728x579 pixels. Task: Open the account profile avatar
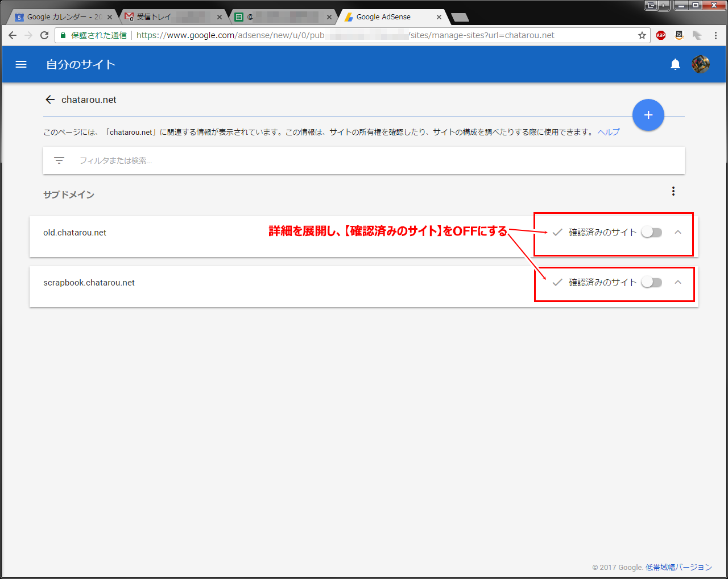(x=701, y=64)
